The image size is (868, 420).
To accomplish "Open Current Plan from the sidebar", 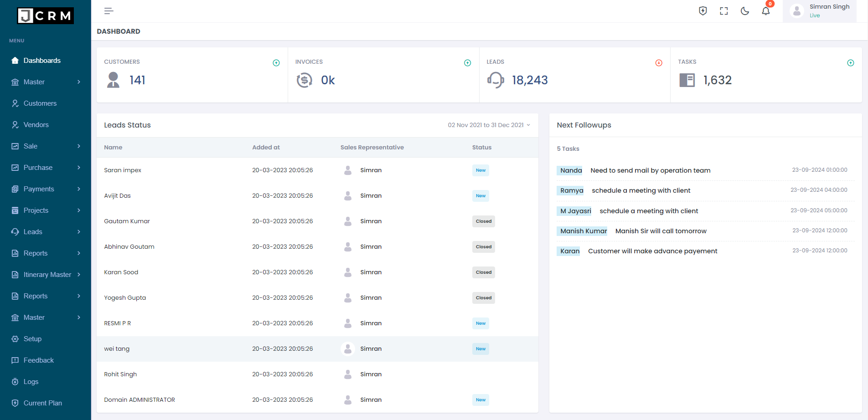I will pos(43,403).
